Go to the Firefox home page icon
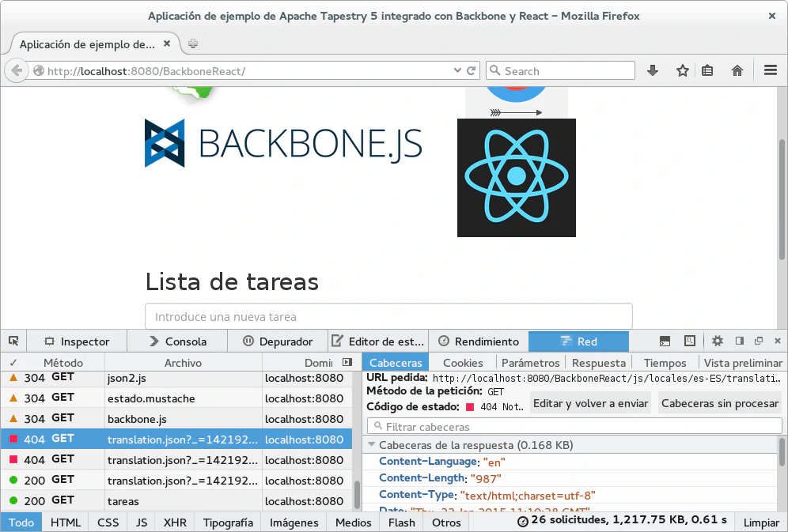 coord(737,70)
